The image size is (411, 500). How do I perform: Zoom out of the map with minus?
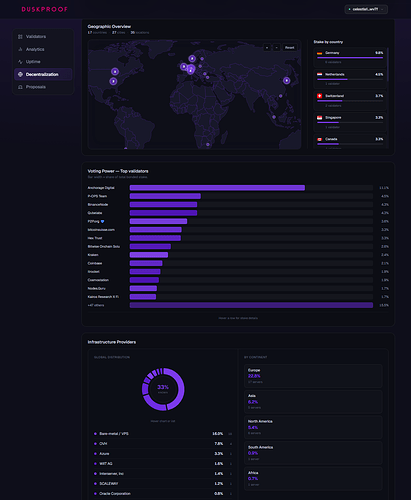point(276,48)
